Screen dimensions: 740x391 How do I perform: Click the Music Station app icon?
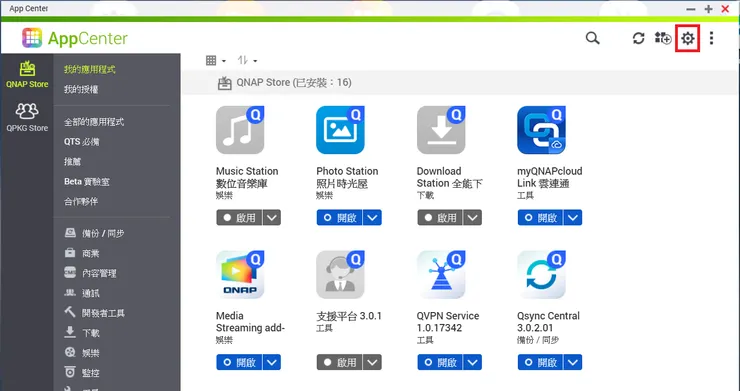pos(240,130)
